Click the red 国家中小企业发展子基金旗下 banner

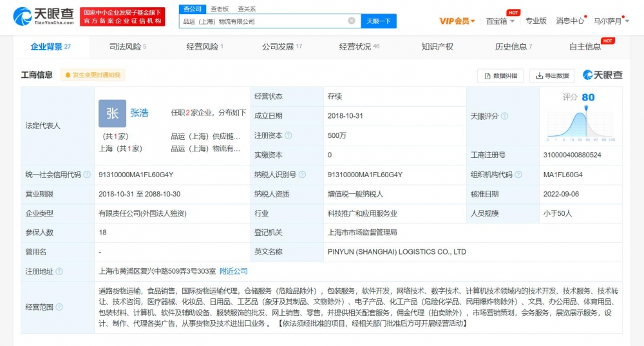pyautogui.click(x=122, y=17)
